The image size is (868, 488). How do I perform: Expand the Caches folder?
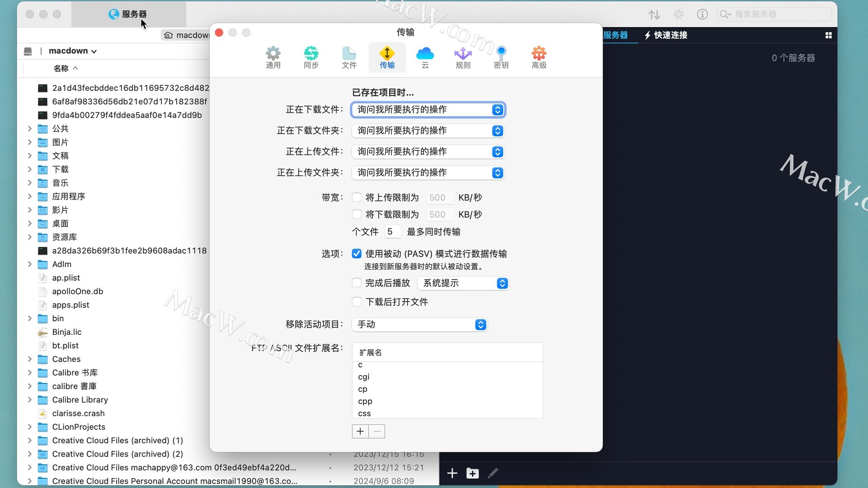tap(30, 359)
